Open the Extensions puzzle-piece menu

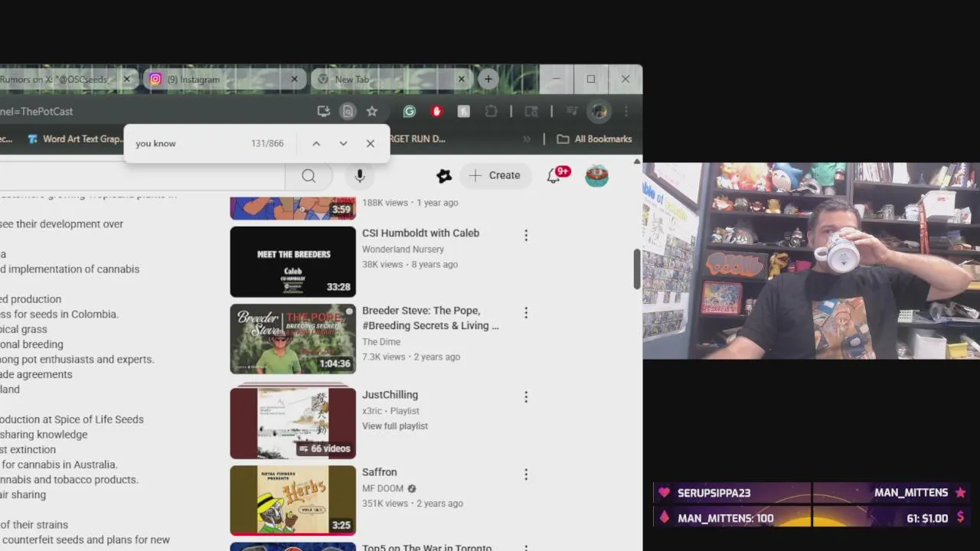(491, 111)
